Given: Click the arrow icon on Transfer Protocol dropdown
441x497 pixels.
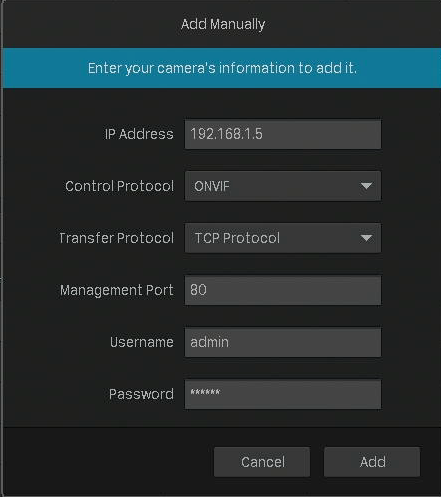Looking at the screenshot, I should coord(366,238).
